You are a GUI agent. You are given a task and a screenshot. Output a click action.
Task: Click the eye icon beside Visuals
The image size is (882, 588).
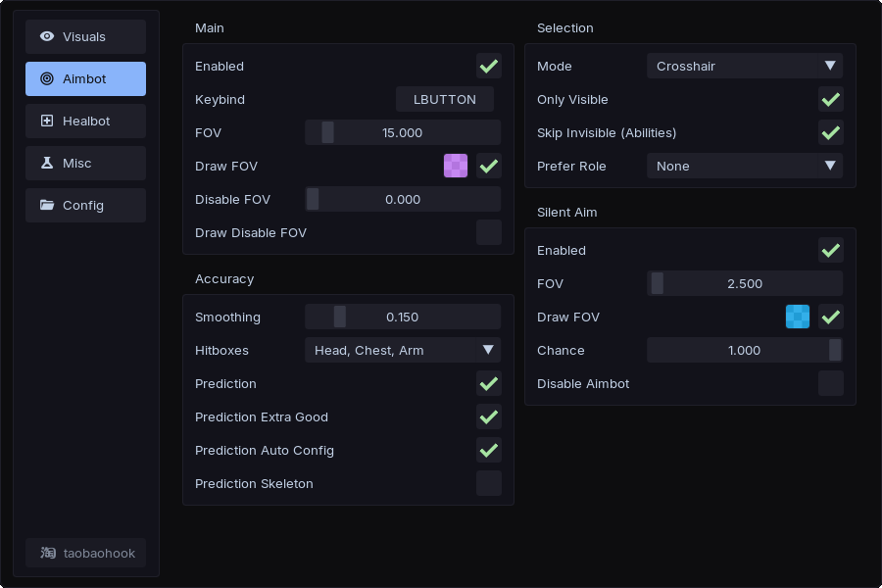click(47, 36)
